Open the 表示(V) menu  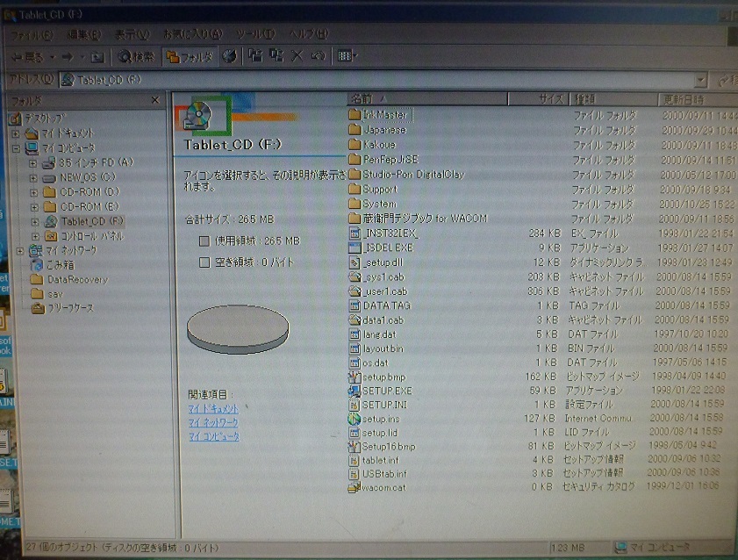coord(132,34)
